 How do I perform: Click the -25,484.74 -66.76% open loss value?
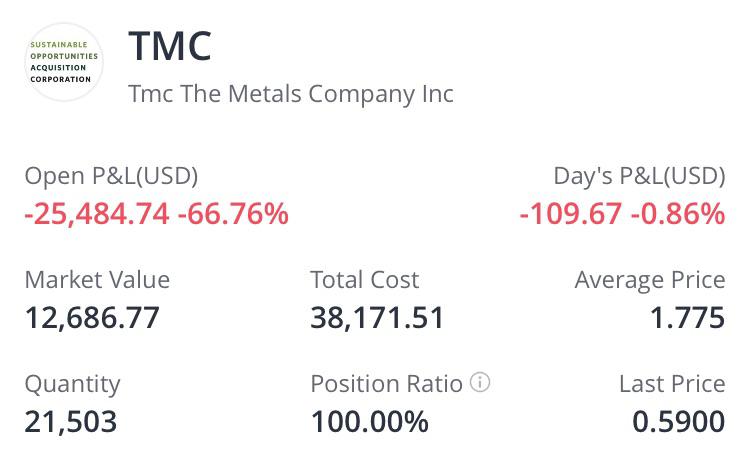point(156,213)
